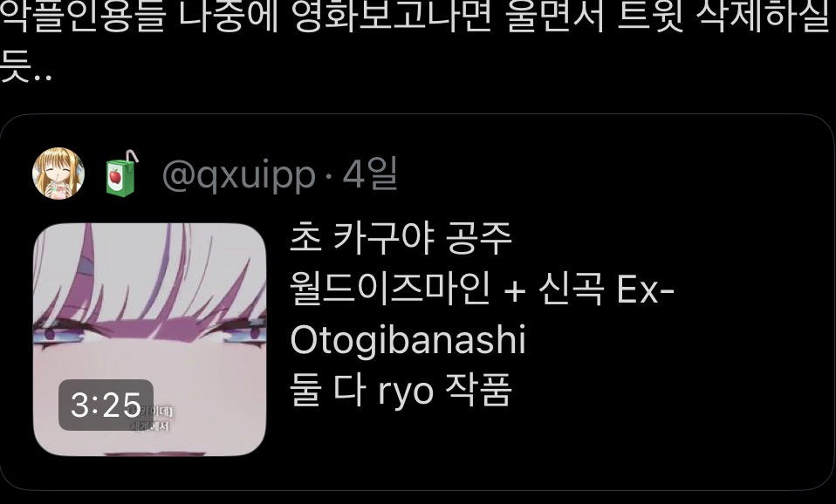This screenshot has width=836, height=504.
Task: Tap the 4일 timestamp
Action: pyautogui.click(x=370, y=174)
